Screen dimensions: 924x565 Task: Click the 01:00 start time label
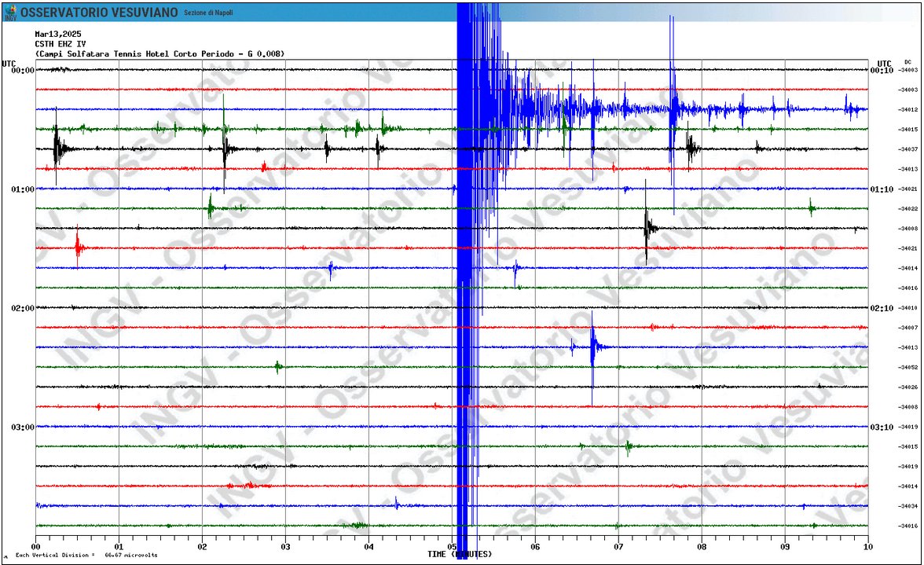coord(23,189)
